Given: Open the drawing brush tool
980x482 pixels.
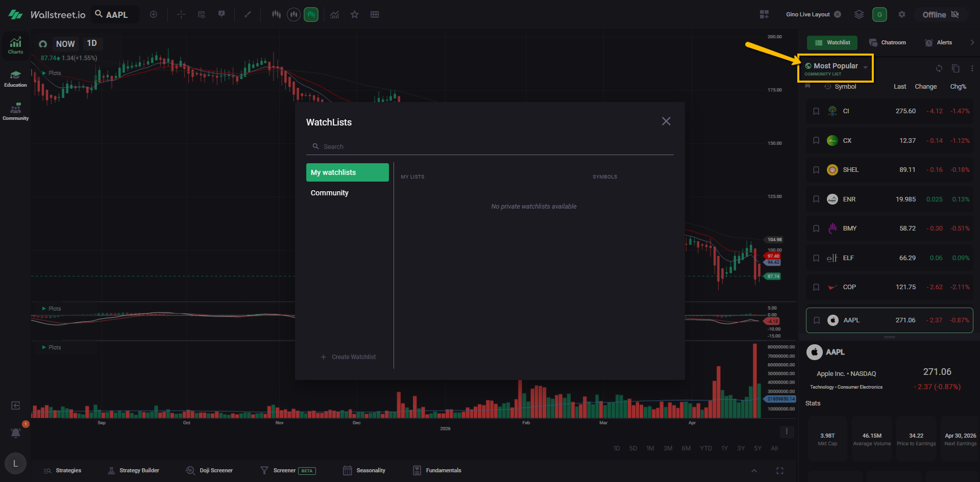Looking at the screenshot, I should click(248, 15).
